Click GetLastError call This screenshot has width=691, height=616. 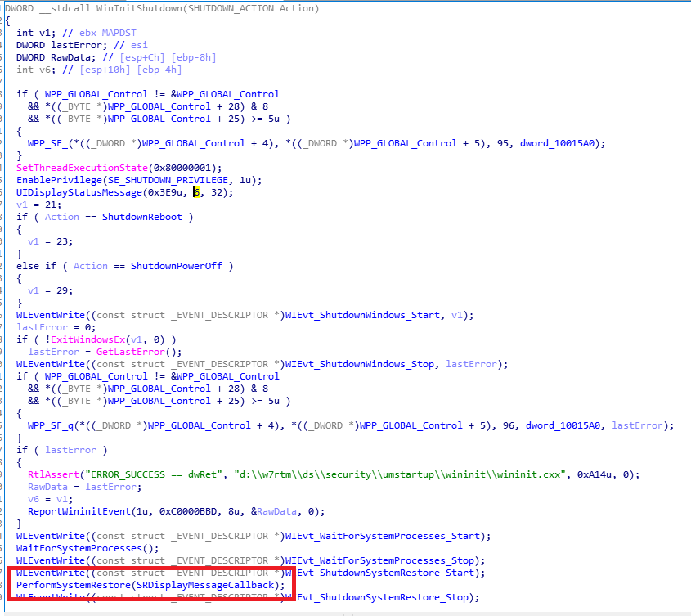click(x=131, y=353)
